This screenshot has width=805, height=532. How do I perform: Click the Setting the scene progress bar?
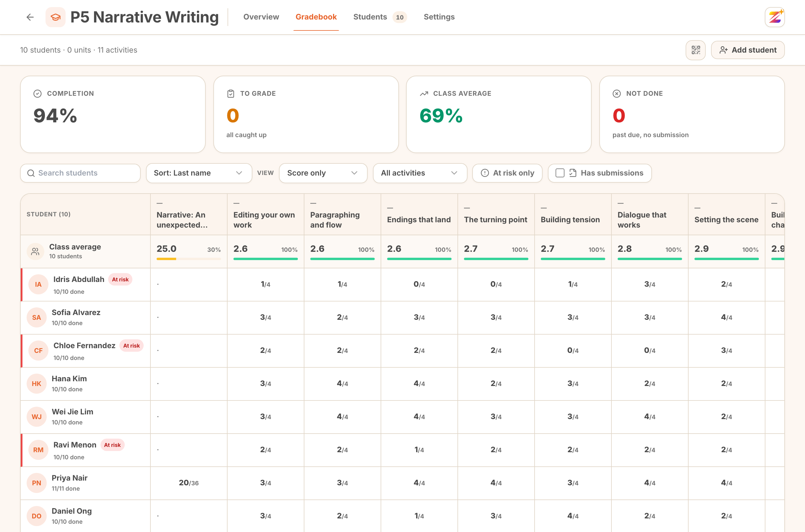[x=726, y=259]
